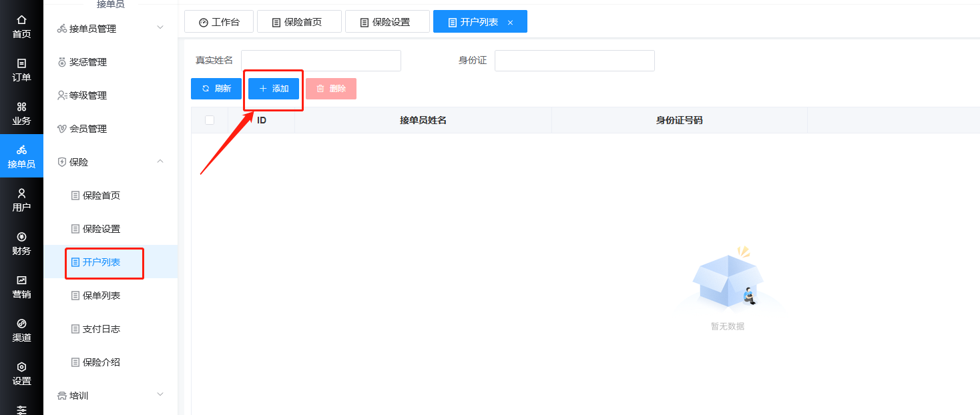Open 渠道 in the dark sidebar
The image size is (980, 415).
21,330
